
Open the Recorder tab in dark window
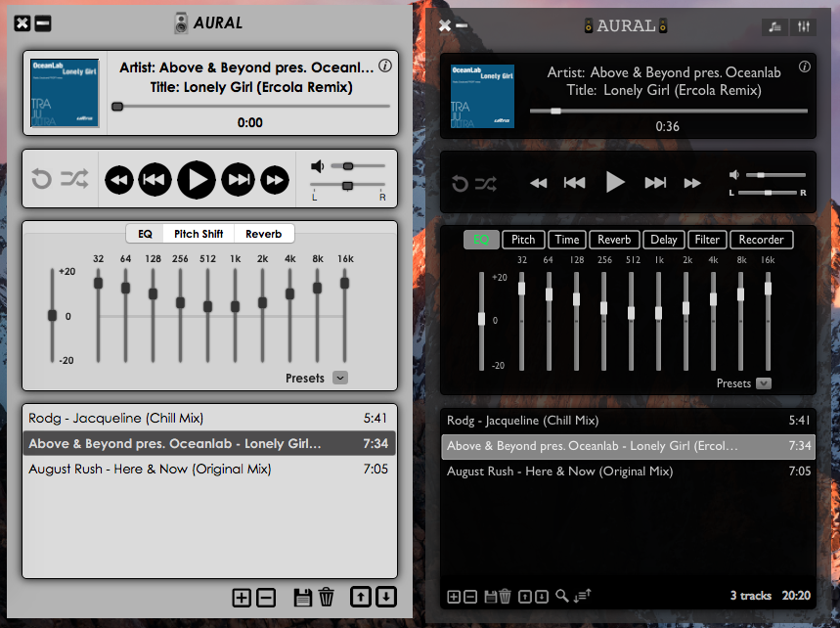[761, 240]
